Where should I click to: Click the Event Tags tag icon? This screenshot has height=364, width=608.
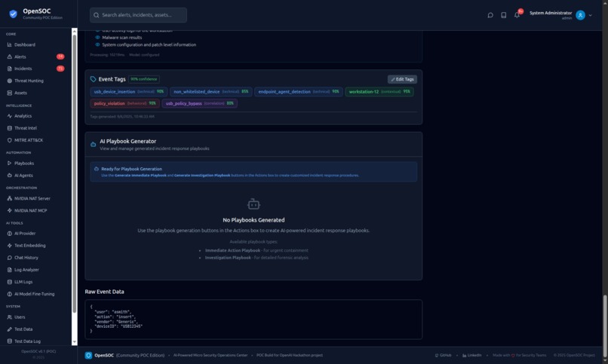click(x=93, y=79)
